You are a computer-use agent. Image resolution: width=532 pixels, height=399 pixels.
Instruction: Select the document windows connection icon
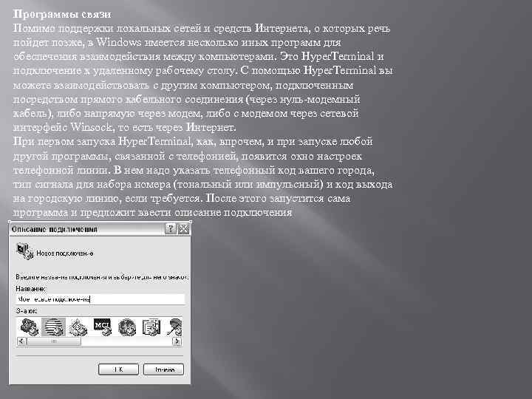point(151,327)
